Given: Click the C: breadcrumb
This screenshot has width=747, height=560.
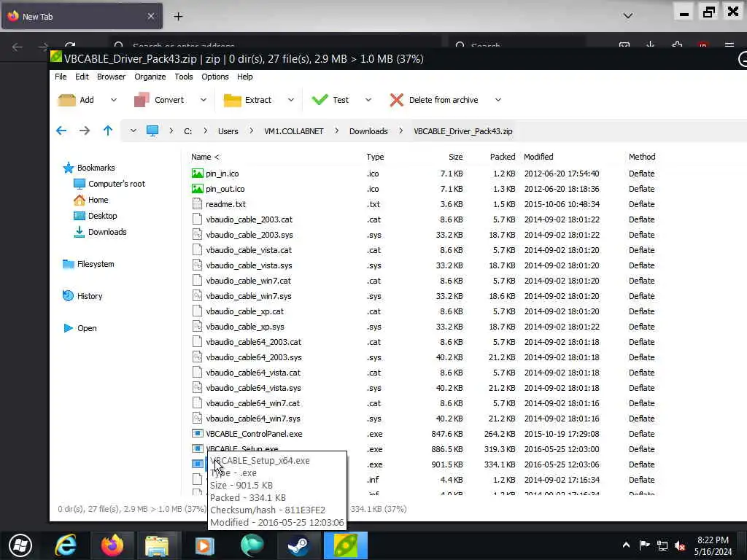Looking at the screenshot, I should pyautogui.click(x=188, y=131).
